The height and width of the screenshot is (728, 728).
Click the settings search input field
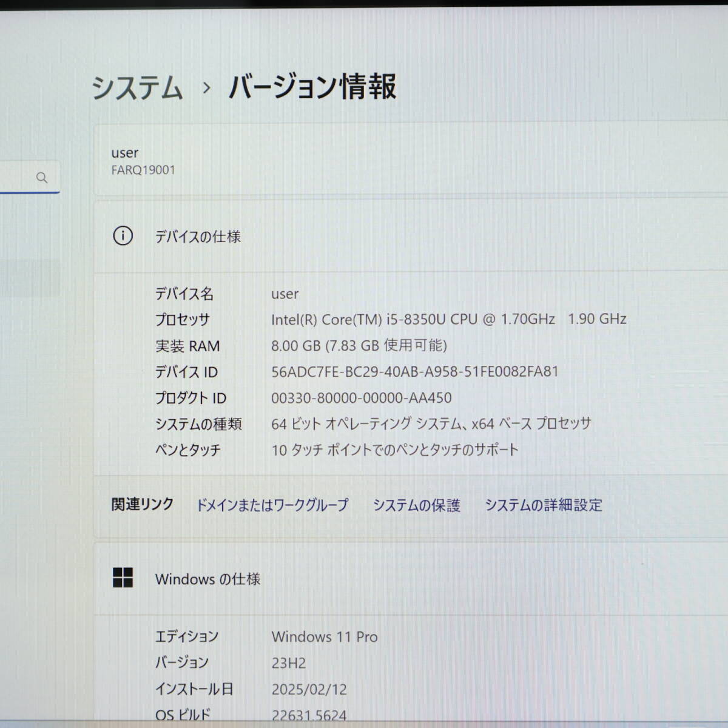(x=29, y=177)
